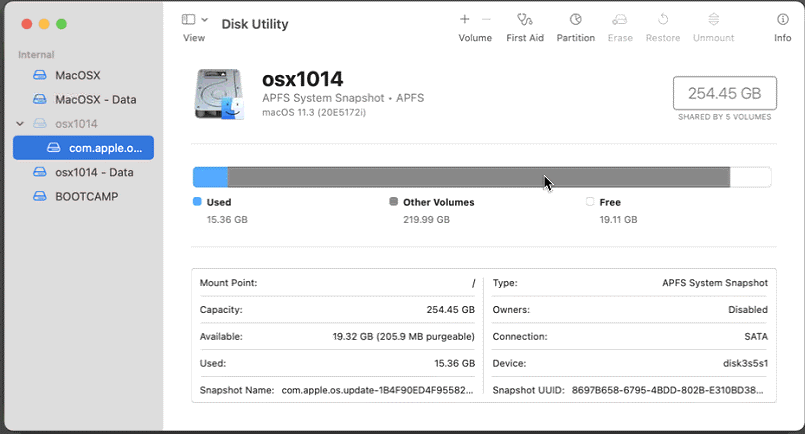Click the 219.99 GB Other Volumes value
This screenshot has width=805, height=434.
[426, 220]
